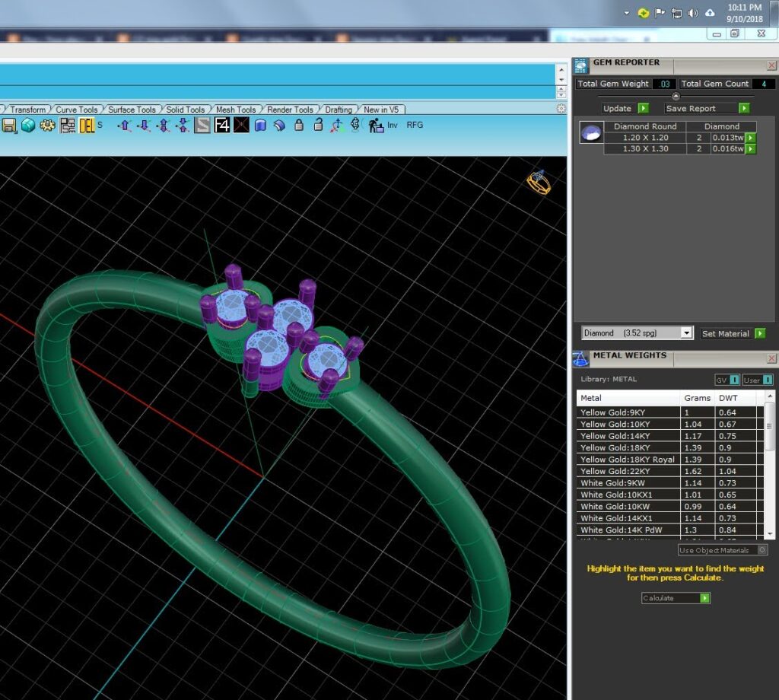Click the yellow DEL toolbar icon
Image resolution: width=779 pixels, height=700 pixels.
87,126
